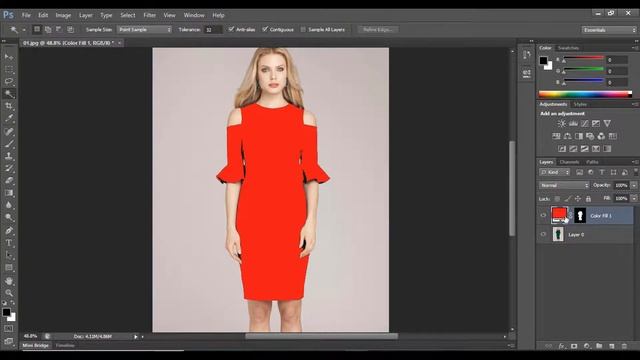Select the Magic Wand tool in toolbox

pyautogui.click(x=9, y=94)
